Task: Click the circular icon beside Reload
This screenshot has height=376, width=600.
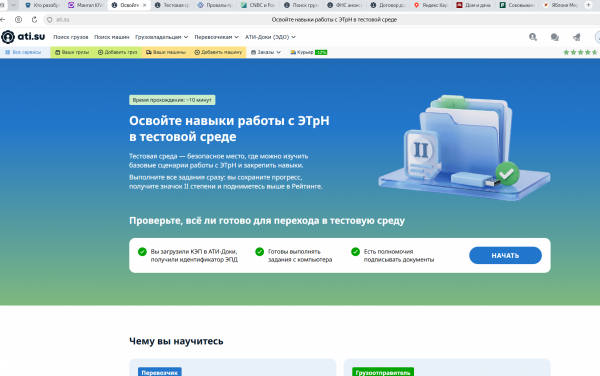Action: [18, 20]
